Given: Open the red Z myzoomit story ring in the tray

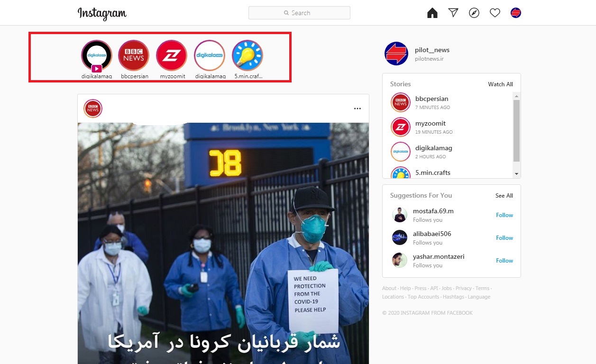Looking at the screenshot, I should point(172,55).
